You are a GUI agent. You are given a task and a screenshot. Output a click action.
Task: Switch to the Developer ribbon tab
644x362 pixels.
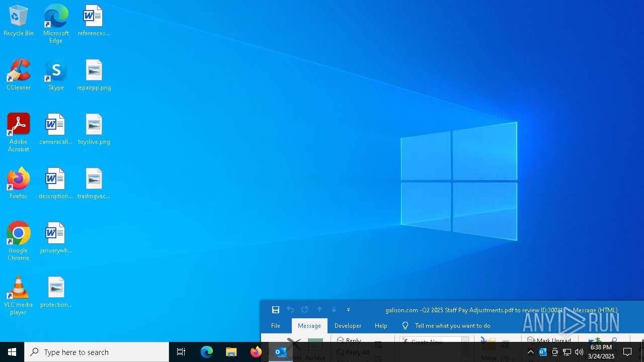[x=348, y=326]
